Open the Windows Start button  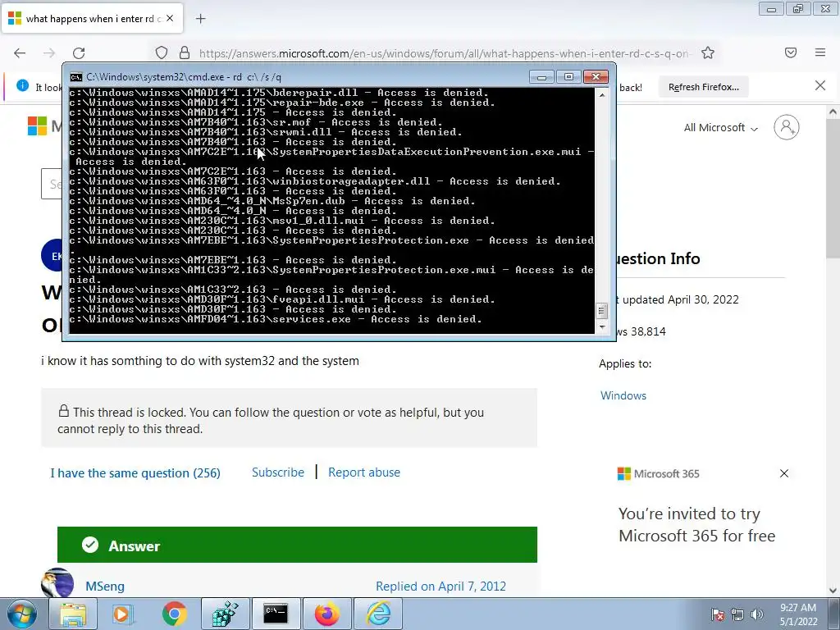22,614
